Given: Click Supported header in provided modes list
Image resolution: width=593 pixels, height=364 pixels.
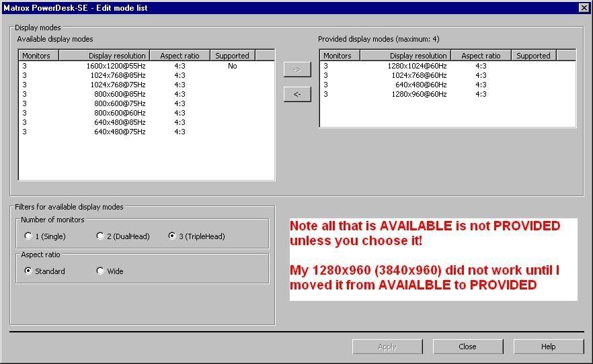Looking at the screenshot, I should coord(534,56).
